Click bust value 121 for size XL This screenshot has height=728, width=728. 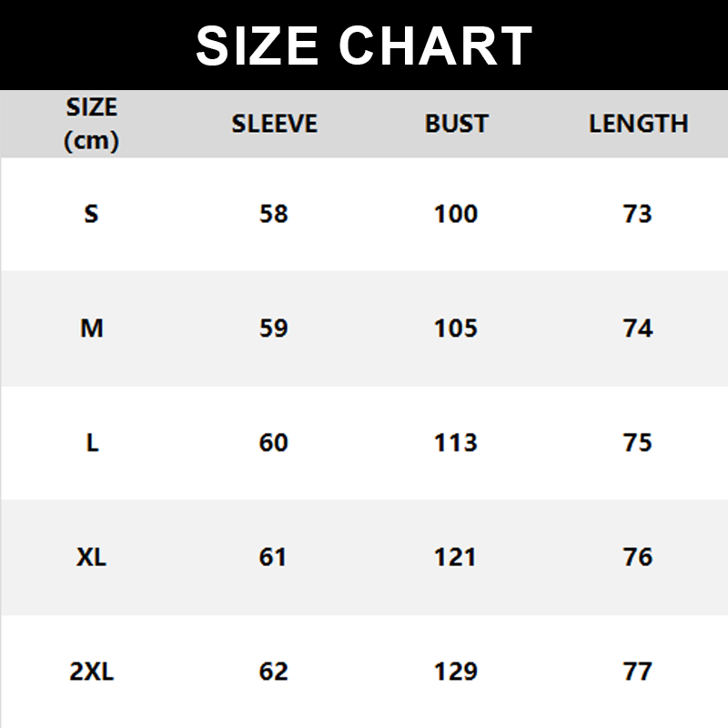click(x=456, y=556)
